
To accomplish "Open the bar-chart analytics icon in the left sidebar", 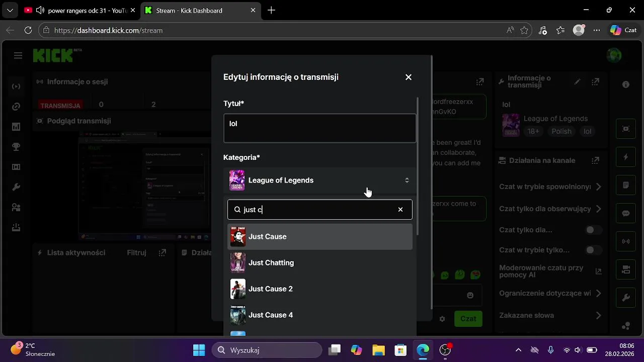I will coord(16,127).
